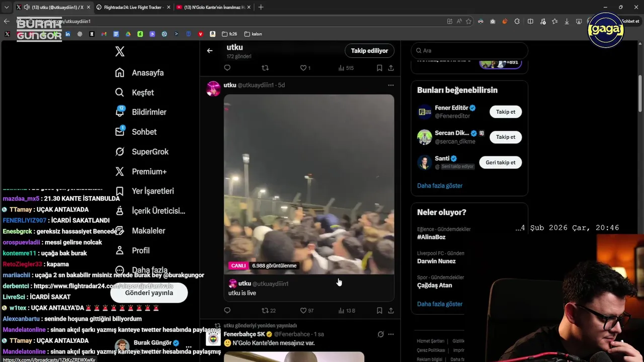This screenshot has width=644, height=362.
Task: Open SuperGrok from the sidebar
Action: click(141, 151)
